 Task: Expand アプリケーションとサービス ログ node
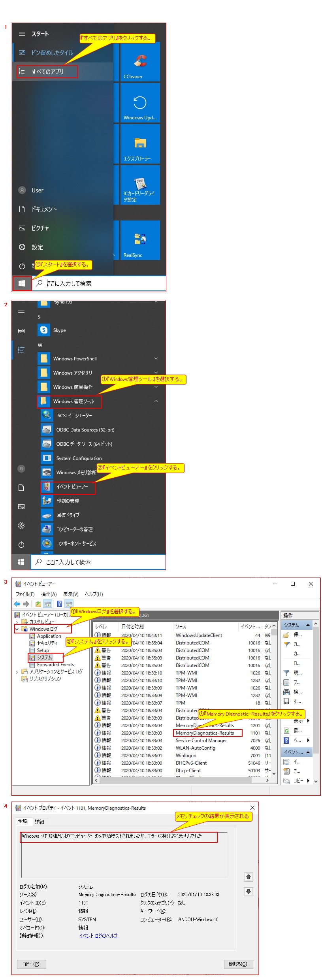coord(17,671)
